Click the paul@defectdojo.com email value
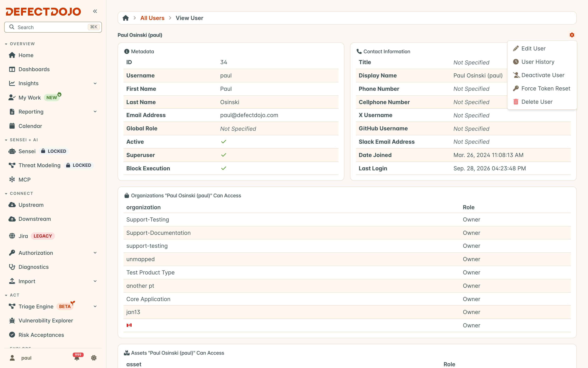Image resolution: width=588 pixels, height=368 pixels. point(249,115)
